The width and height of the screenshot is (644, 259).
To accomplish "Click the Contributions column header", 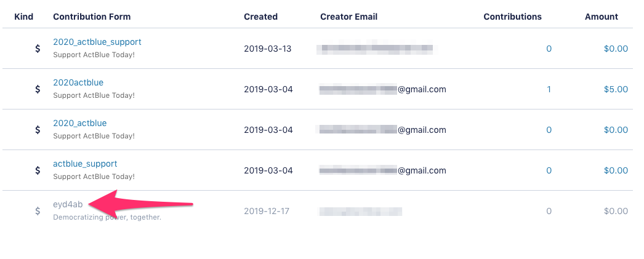I will click(x=513, y=17).
